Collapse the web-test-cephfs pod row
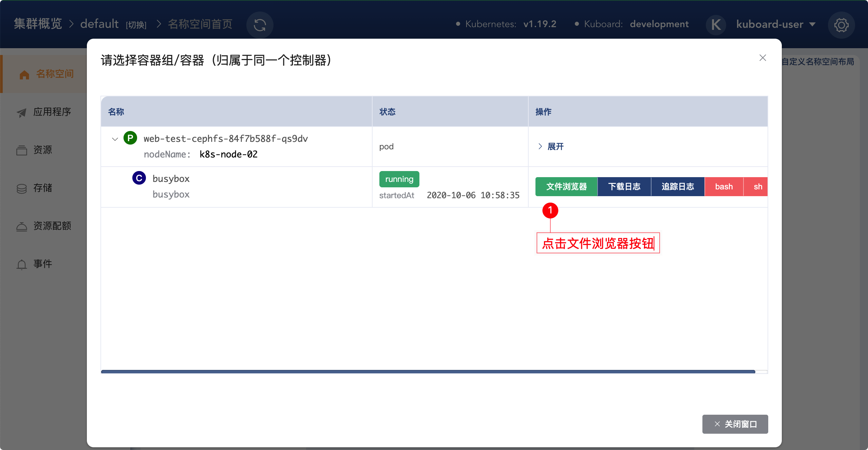868x450 pixels. (115, 139)
